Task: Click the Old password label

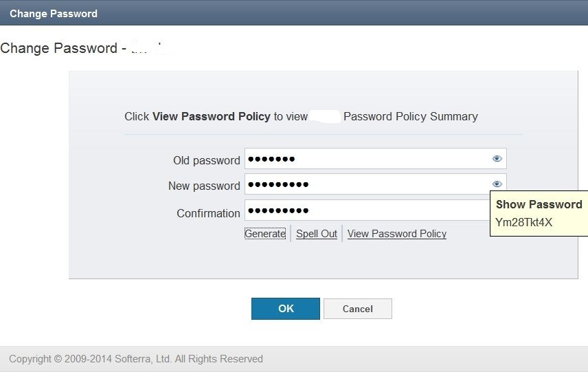Action: click(207, 160)
